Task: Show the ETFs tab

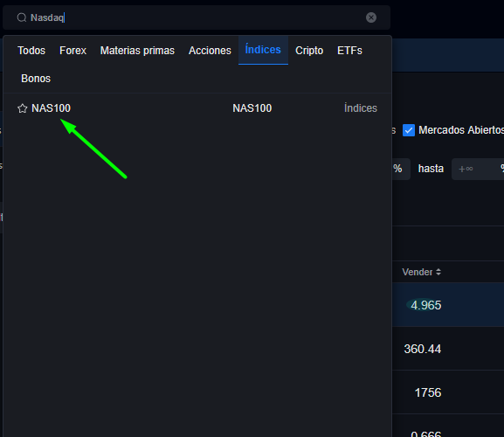Action: point(349,51)
